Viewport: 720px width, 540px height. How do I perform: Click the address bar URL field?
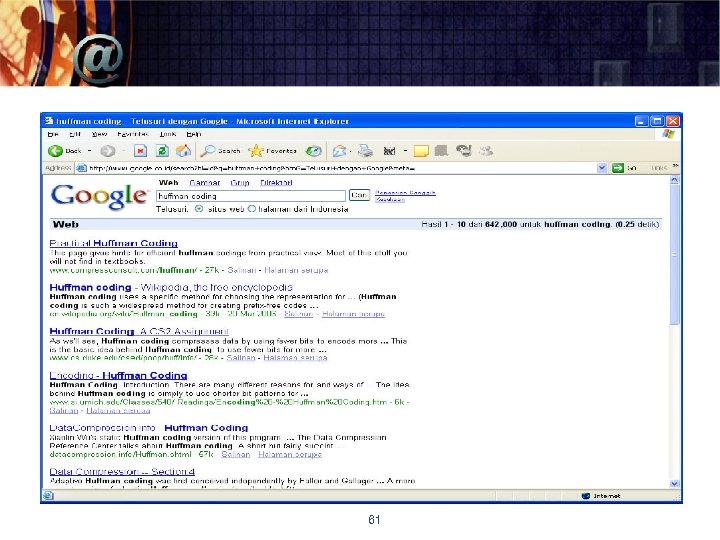click(x=342, y=168)
